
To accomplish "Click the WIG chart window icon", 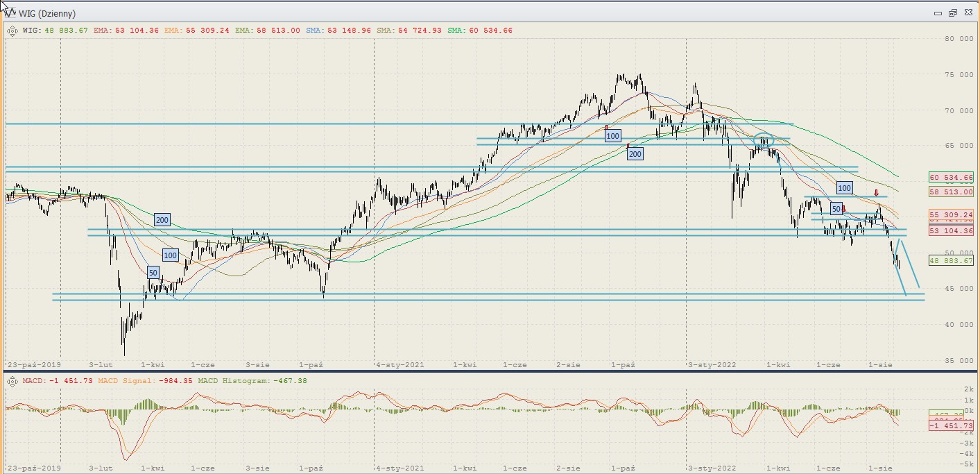I will [x=10, y=13].
